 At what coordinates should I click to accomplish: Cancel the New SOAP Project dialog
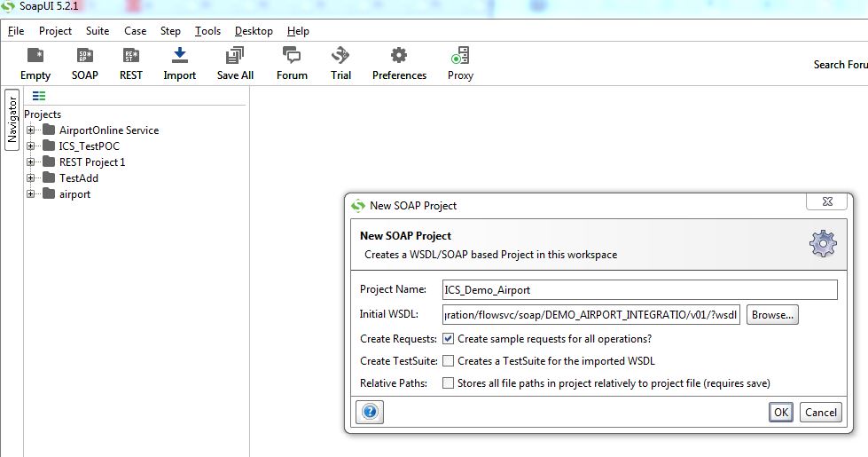click(821, 412)
